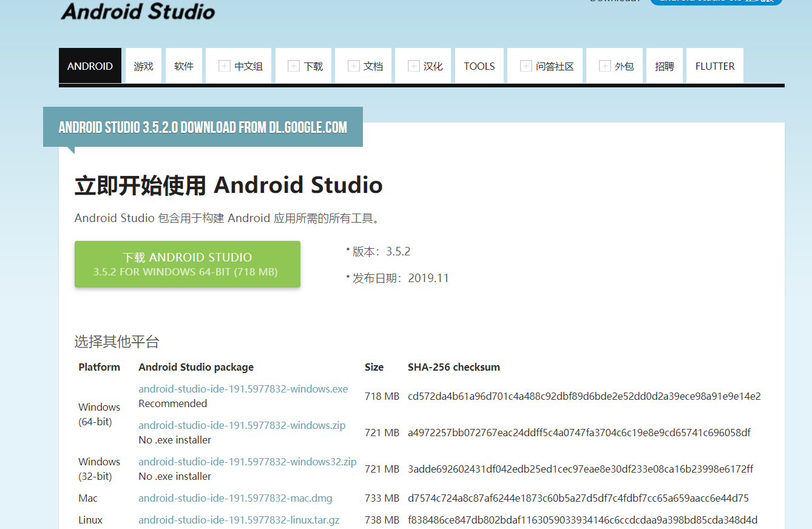This screenshot has height=529, width=812.
Task: Download the windows32.zip package link
Action: [248, 462]
